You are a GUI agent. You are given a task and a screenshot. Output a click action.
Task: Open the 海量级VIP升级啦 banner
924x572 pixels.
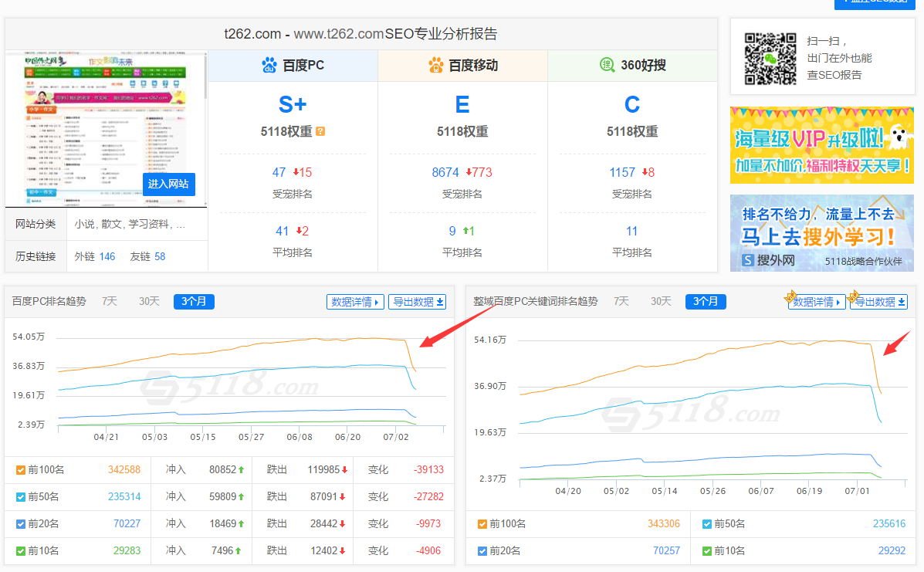pyautogui.click(x=822, y=145)
